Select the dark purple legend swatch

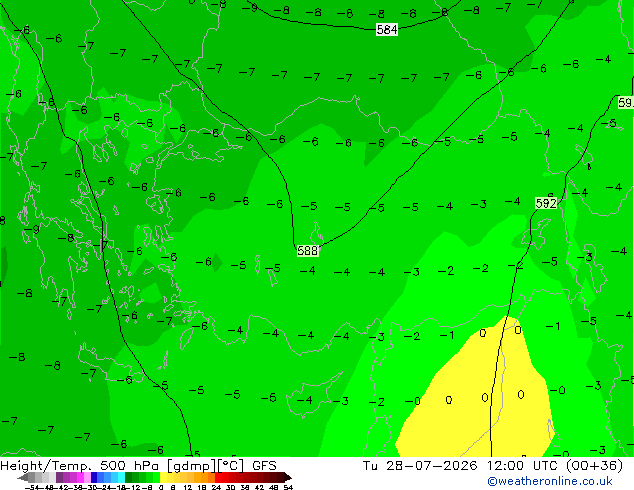point(59,477)
